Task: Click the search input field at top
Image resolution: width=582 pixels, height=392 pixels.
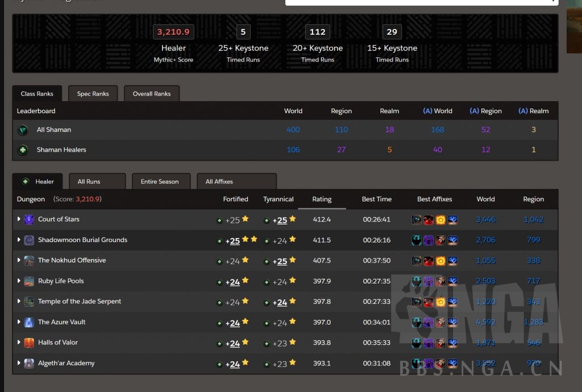Action: (421, 2)
